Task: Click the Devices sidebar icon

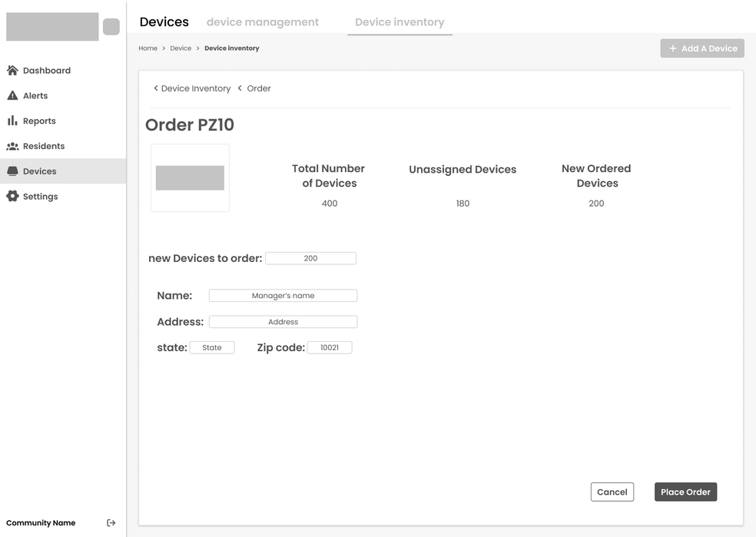Action: (12, 171)
